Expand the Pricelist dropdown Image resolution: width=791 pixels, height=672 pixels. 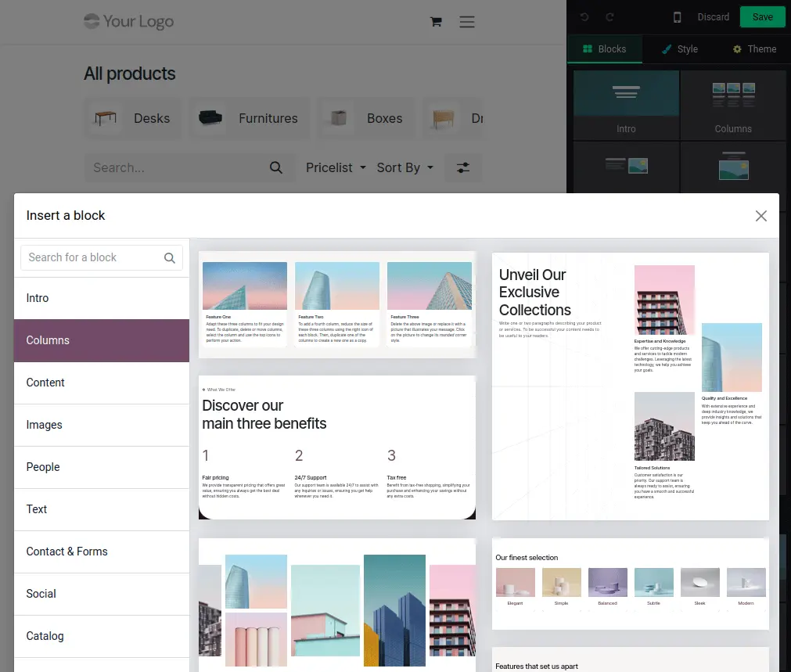(336, 167)
